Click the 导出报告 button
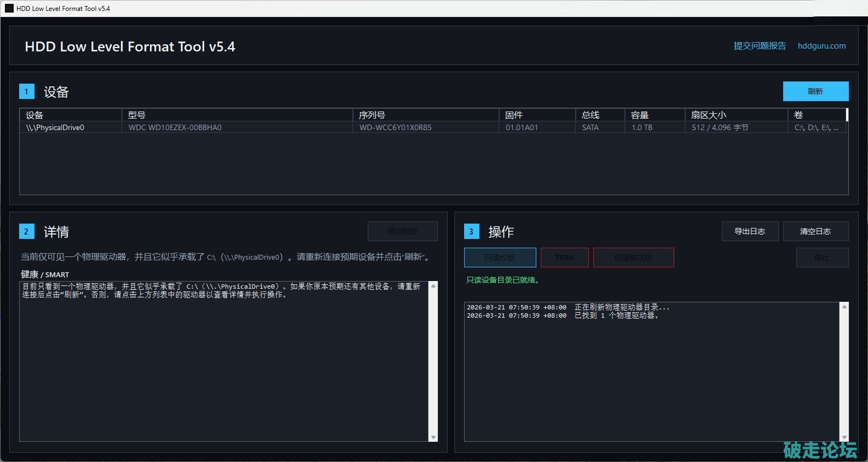The image size is (868, 462). click(402, 231)
